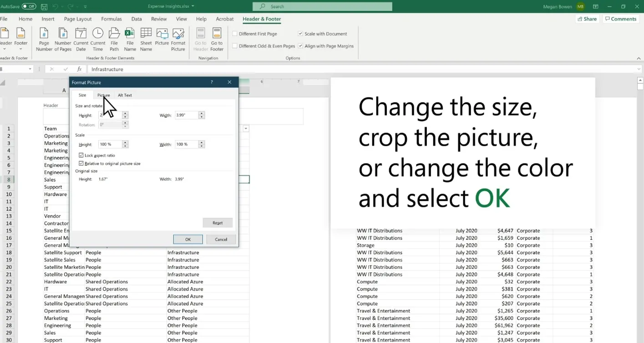Toggle Lock aspect ratio checkbox
The image size is (644, 343).
click(x=81, y=155)
